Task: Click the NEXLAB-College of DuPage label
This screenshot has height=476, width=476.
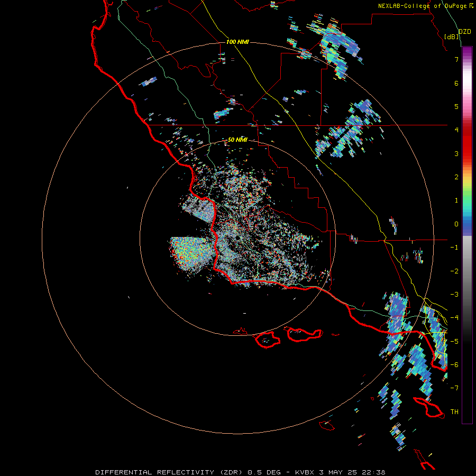Action: click(423, 6)
